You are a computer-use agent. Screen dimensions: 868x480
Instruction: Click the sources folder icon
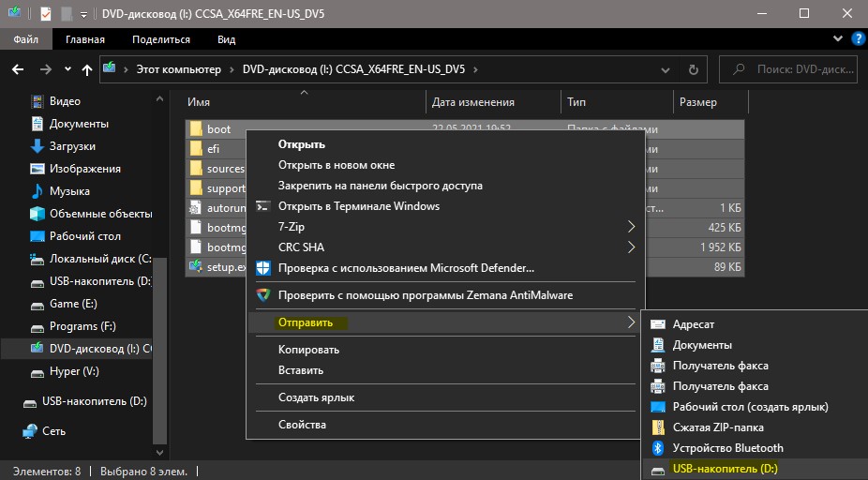point(196,169)
